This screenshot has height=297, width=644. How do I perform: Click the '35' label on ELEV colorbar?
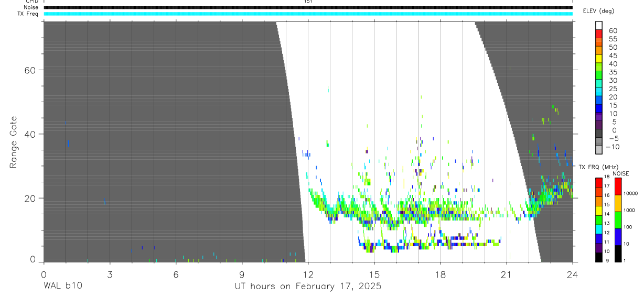(613, 72)
